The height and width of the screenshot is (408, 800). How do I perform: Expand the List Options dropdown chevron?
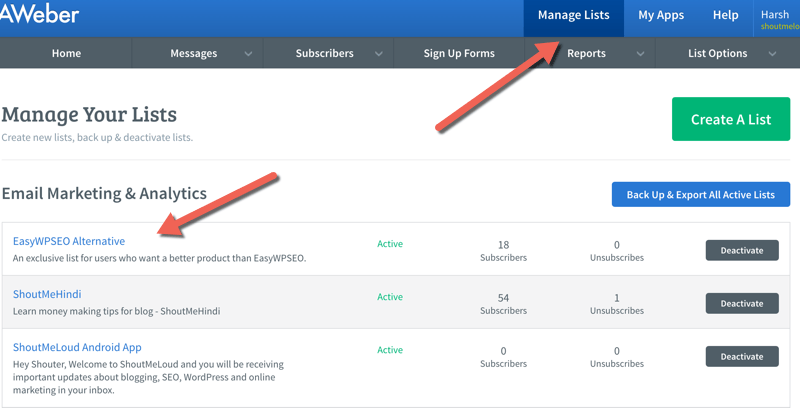click(x=772, y=54)
